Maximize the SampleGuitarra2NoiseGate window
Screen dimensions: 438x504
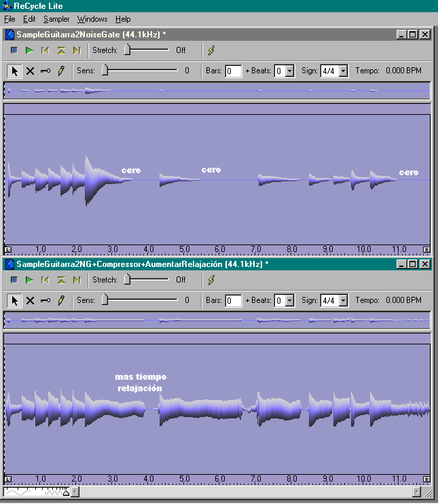(413, 35)
